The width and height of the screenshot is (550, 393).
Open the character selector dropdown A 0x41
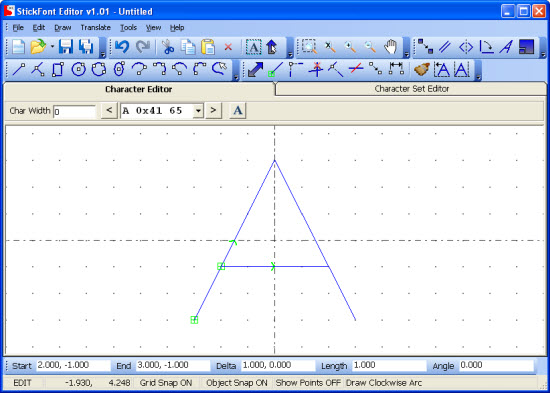click(198, 111)
